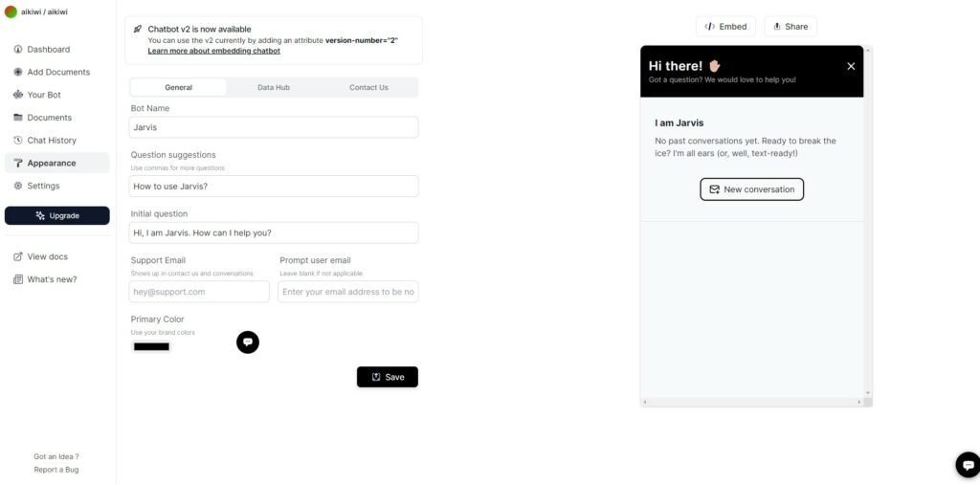The image size is (980, 485).
Task: Open the Embed code button
Action: point(725,26)
